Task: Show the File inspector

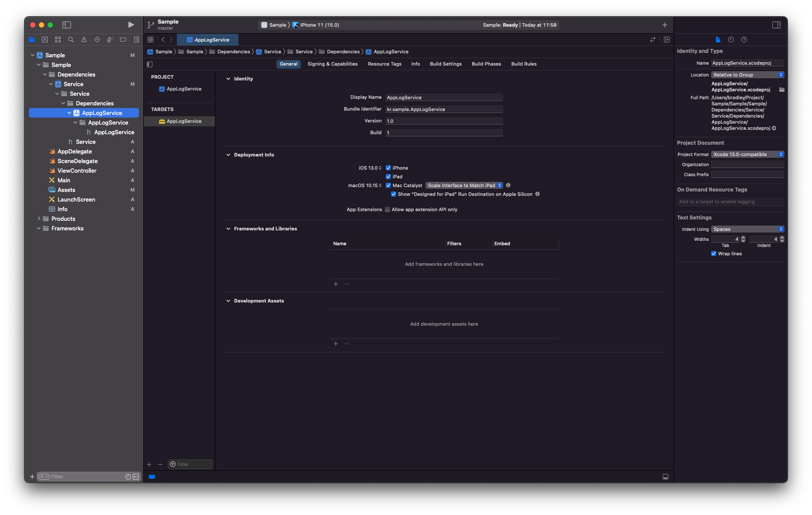Action: (718, 40)
